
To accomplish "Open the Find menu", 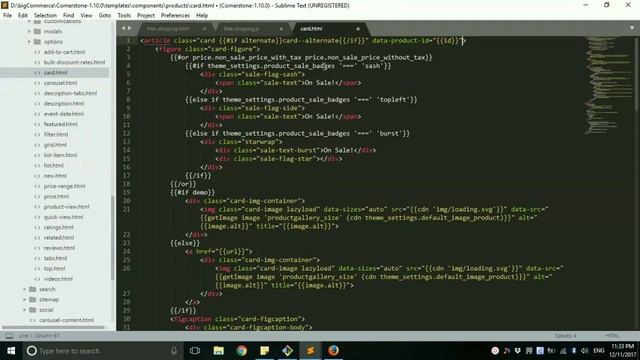I will point(69,16).
